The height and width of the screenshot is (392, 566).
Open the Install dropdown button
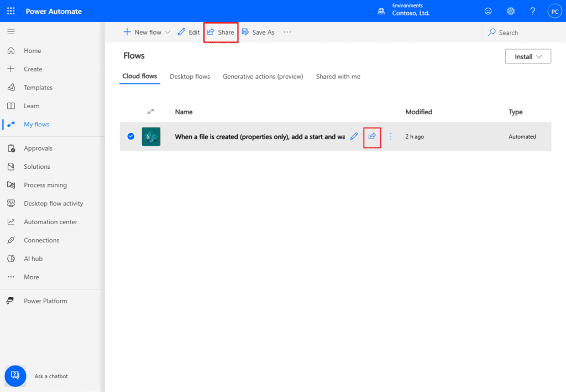coord(528,56)
